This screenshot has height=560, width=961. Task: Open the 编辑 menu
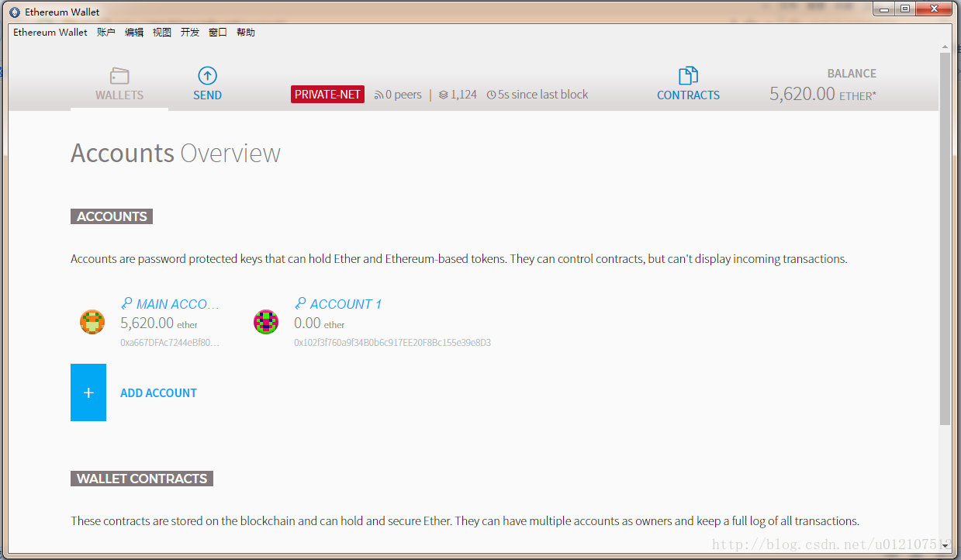tap(134, 33)
